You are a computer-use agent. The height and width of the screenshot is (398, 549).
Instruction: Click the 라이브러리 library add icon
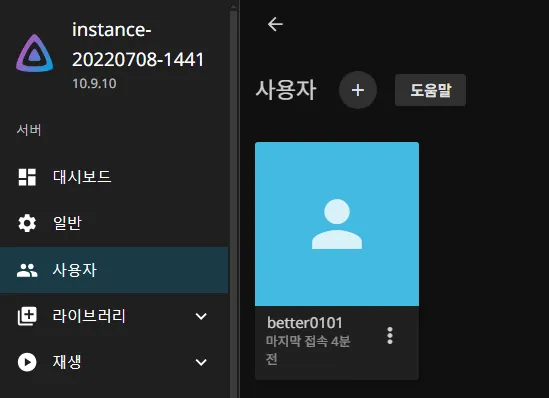(27, 316)
